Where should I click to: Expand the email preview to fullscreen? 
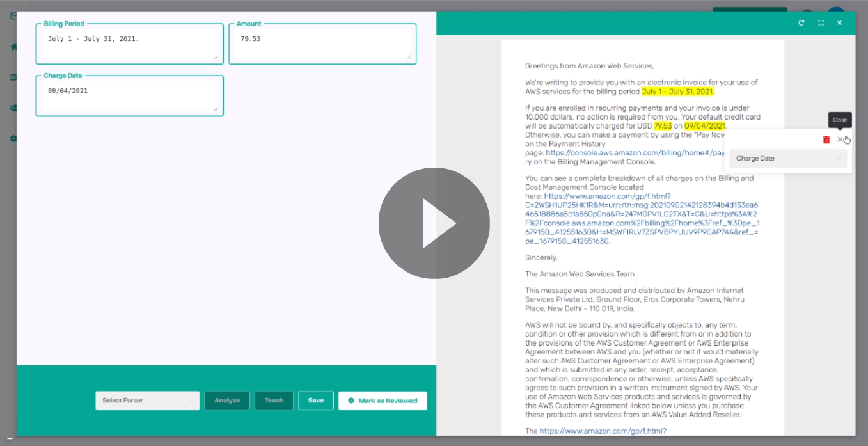821,23
